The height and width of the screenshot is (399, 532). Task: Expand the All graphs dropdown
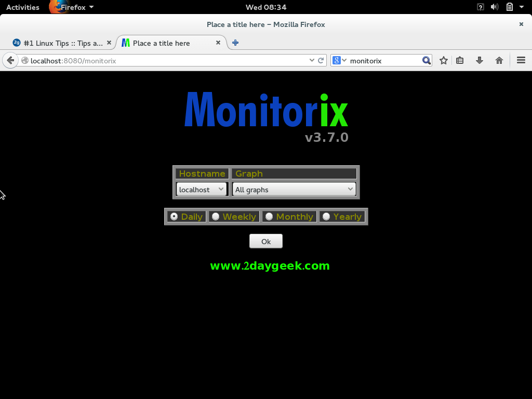(294, 189)
